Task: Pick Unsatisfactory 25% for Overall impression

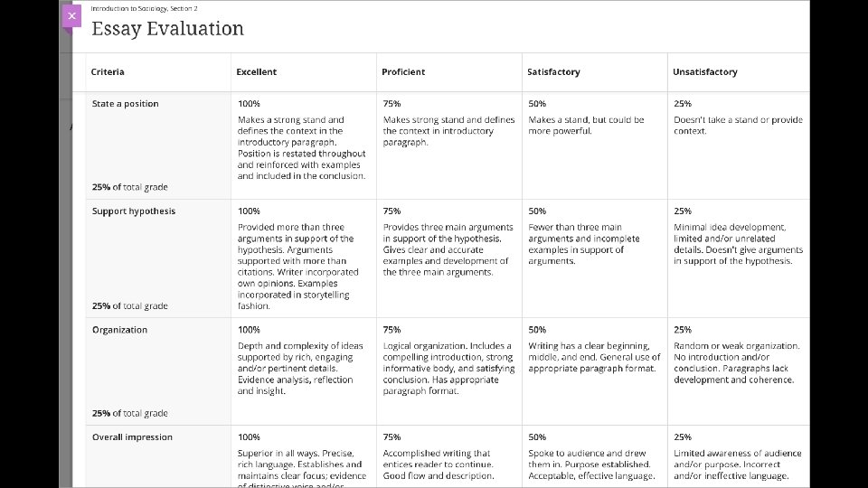Action: [x=739, y=456]
